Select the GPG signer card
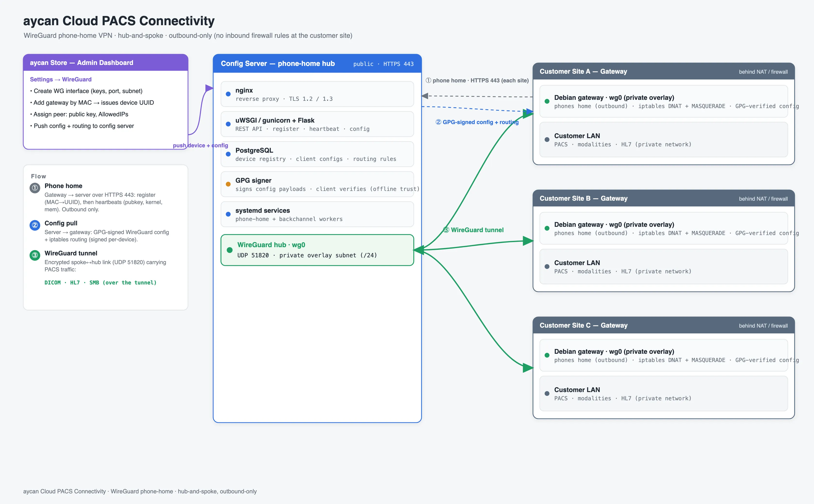814x504 pixels. [x=317, y=184]
